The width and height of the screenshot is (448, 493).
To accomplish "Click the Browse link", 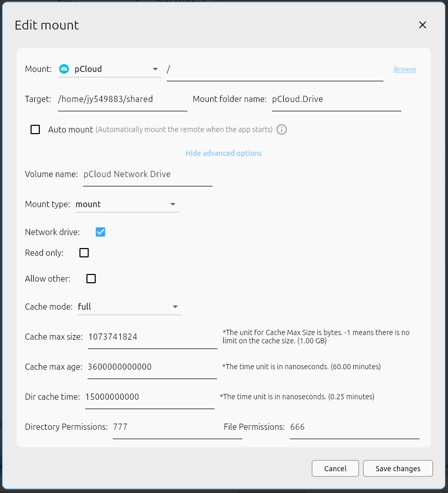I will coord(404,69).
